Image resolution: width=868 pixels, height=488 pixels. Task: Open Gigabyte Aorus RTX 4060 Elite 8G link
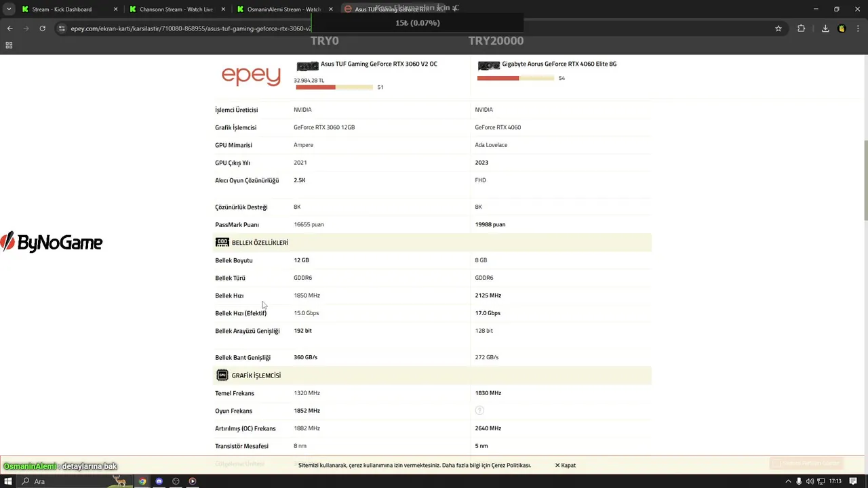[559, 64]
